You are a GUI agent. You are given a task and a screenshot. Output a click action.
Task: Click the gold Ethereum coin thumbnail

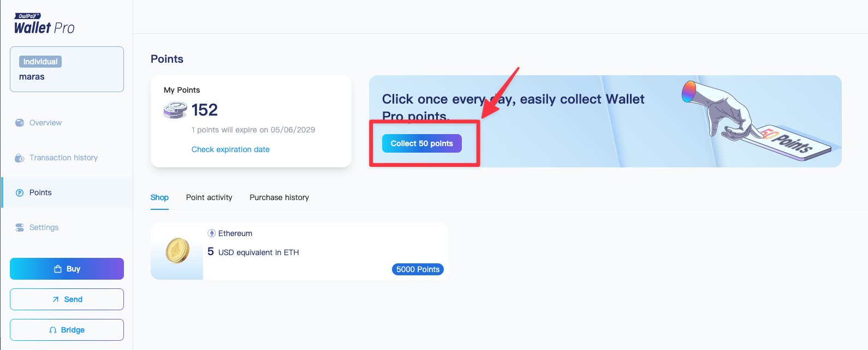point(177,251)
